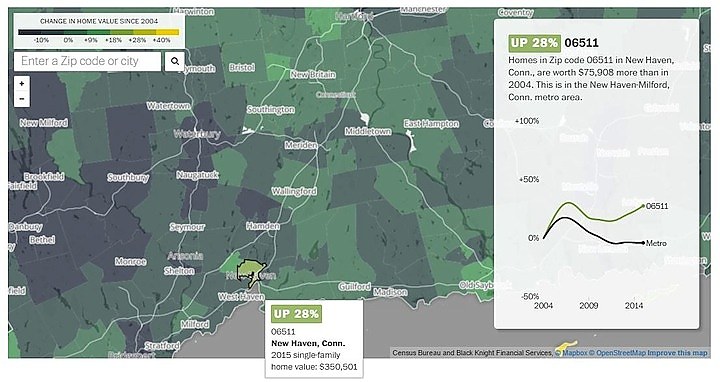
Task: Select the Guilford map label
Action: 354,286
